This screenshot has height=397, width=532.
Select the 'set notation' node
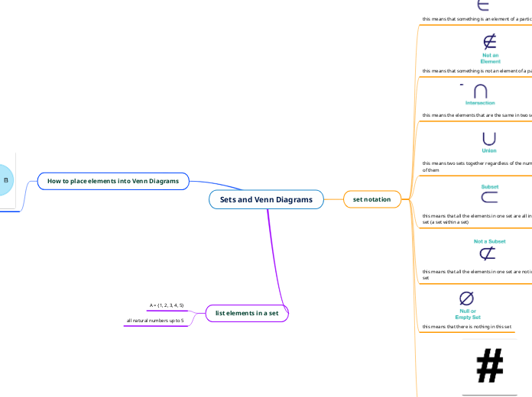click(x=372, y=199)
